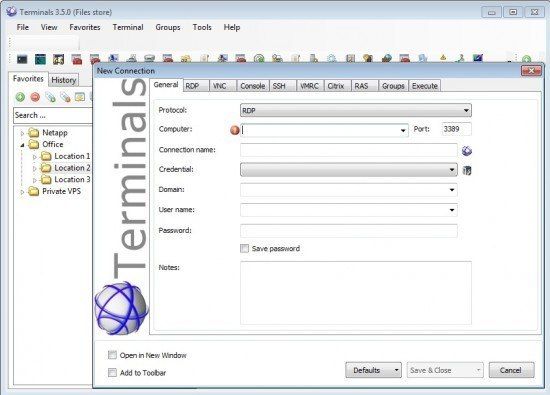Viewport: 550px width, 395px height.
Task: Open the Tools menu
Action: [x=202, y=27]
